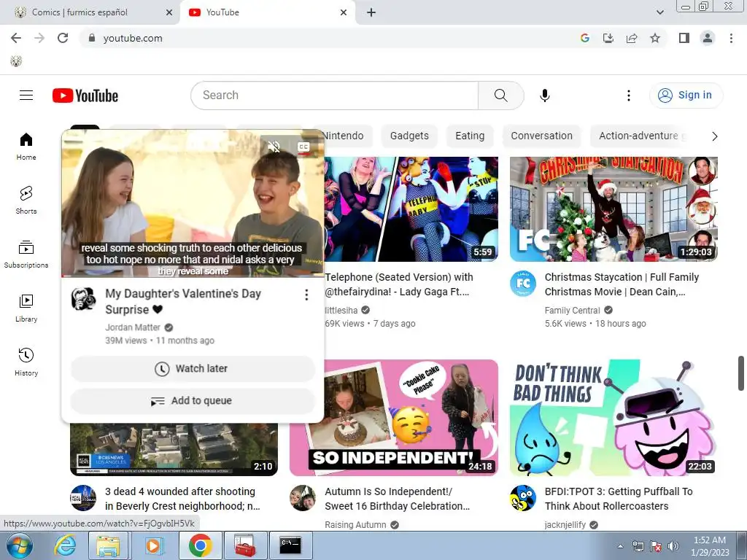
Task: Open History in the sidebar
Action: pos(26,362)
